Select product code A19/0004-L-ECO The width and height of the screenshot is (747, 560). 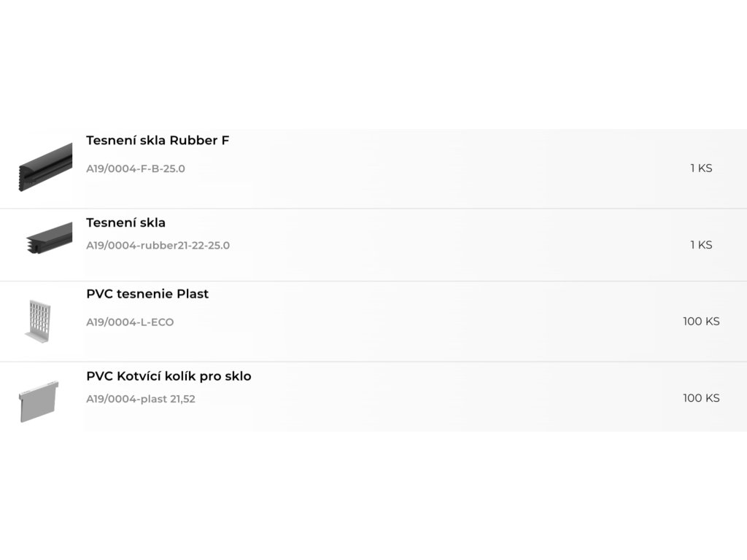(130, 322)
